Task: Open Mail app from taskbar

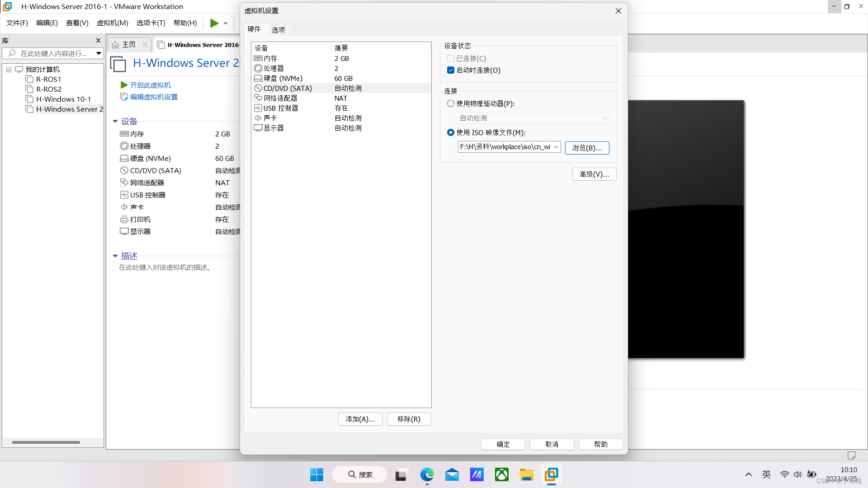Action: point(452,474)
